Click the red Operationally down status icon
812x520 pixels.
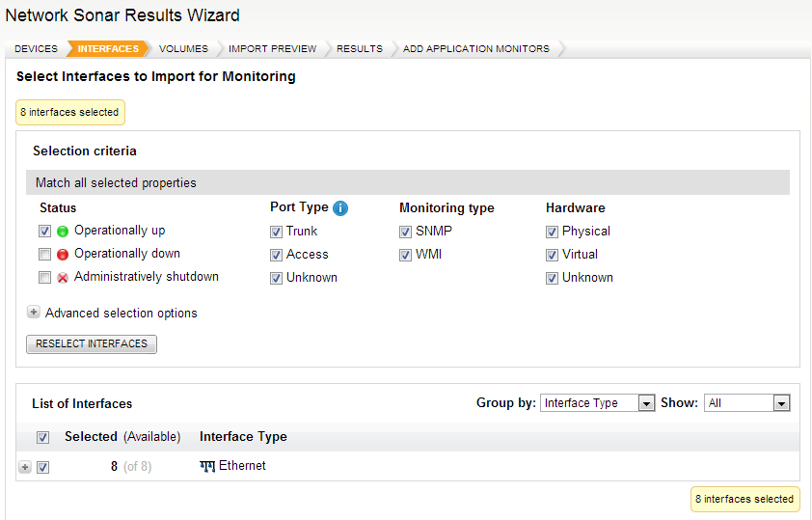point(63,255)
